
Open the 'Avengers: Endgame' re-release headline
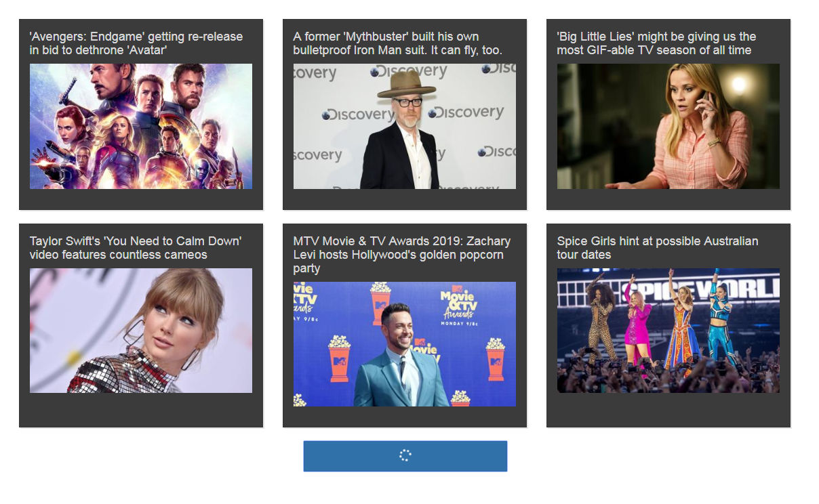pyautogui.click(x=136, y=43)
